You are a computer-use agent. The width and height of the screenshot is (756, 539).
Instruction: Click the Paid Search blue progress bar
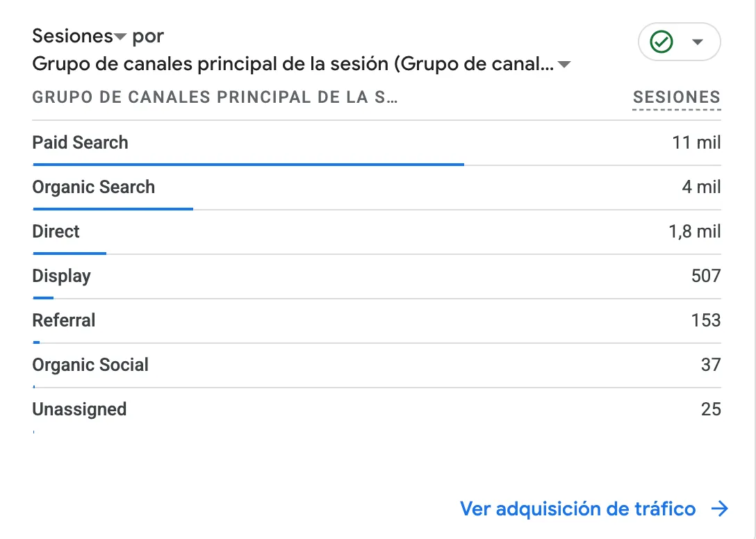(248, 165)
